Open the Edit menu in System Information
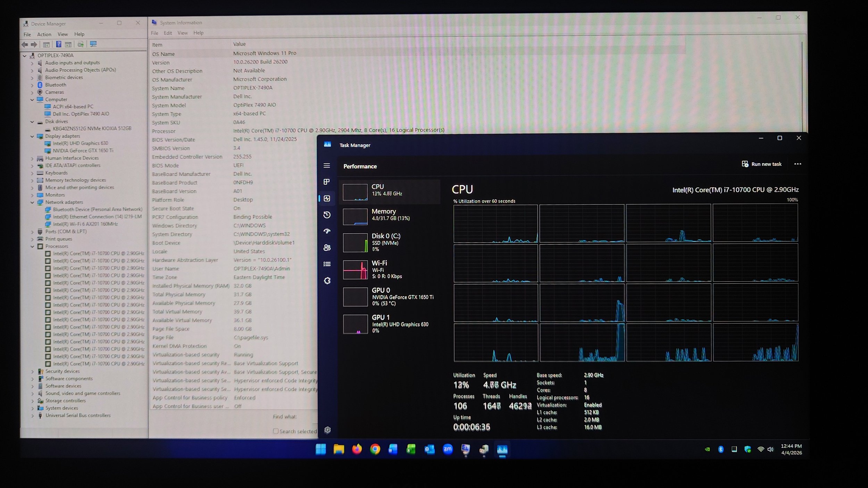 click(x=168, y=33)
